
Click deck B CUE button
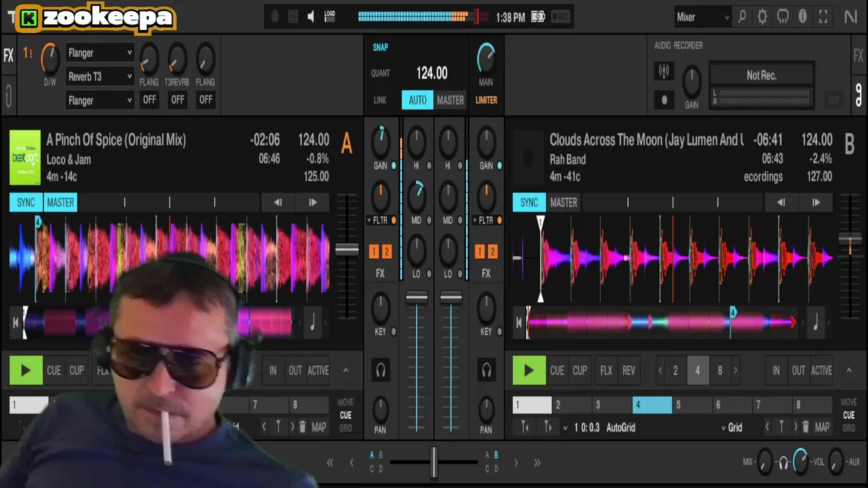tap(557, 370)
